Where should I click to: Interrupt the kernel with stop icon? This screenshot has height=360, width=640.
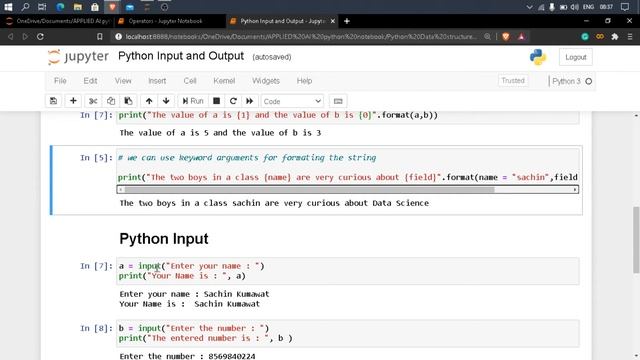tap(217, 101)
